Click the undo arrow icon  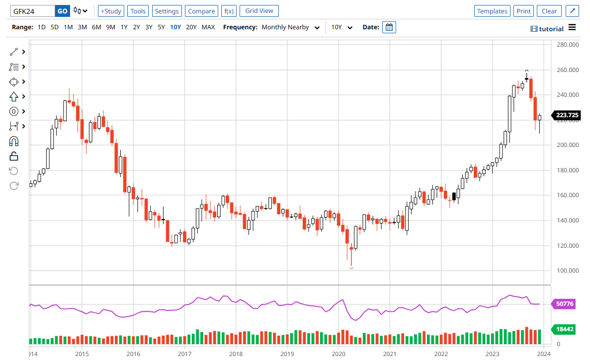pos(14,171)
